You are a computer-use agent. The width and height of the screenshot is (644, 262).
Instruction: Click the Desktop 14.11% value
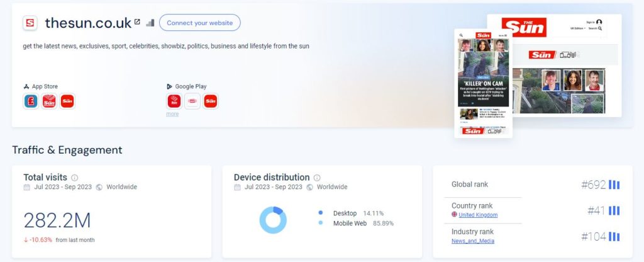[x=374, y=213]
